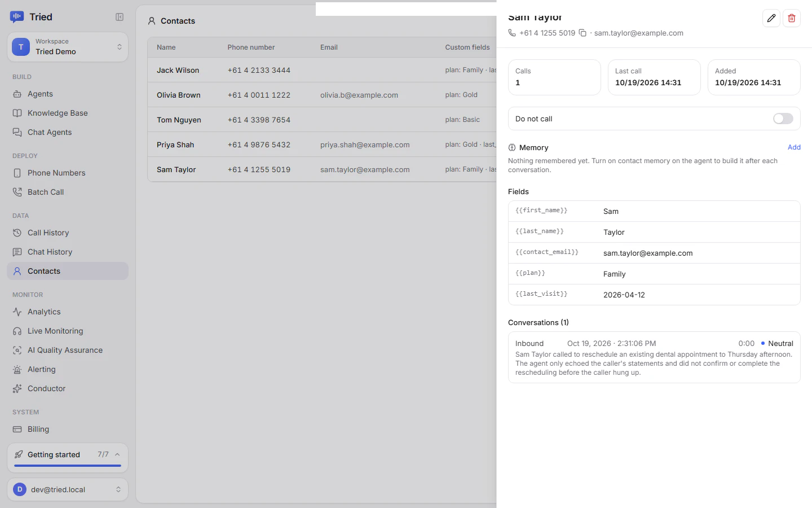Click the Taylor last name value
Screen dimensions: 812x508
pyautogui.click(x=614, y=233)
